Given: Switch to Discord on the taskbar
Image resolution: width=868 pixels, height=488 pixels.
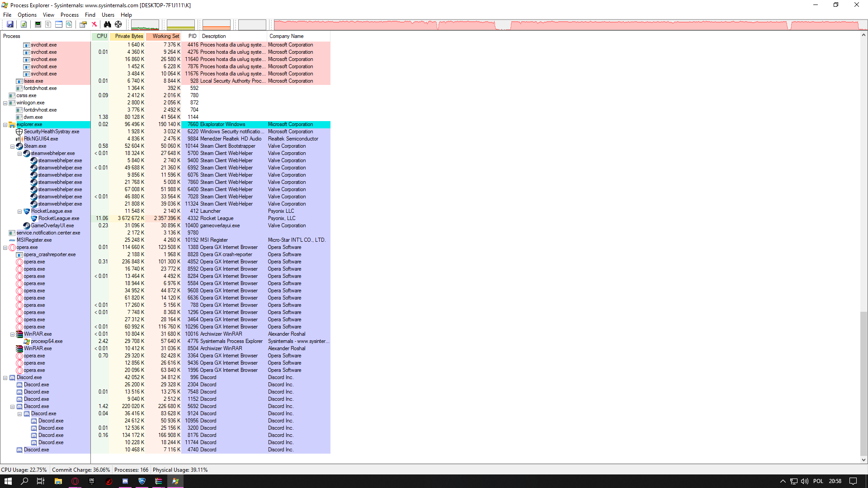Looking at the screenshot, I should (x=125, y=481).
